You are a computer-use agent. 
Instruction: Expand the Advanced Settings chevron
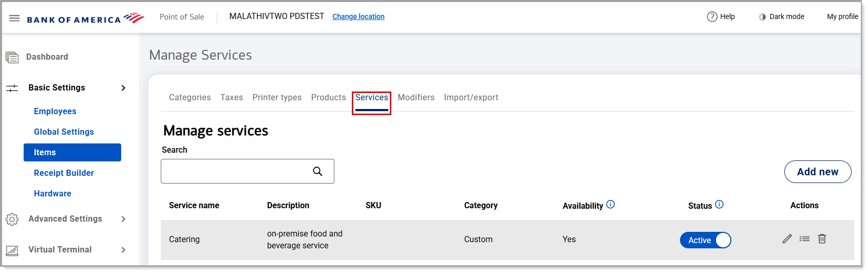click(123, 219)
